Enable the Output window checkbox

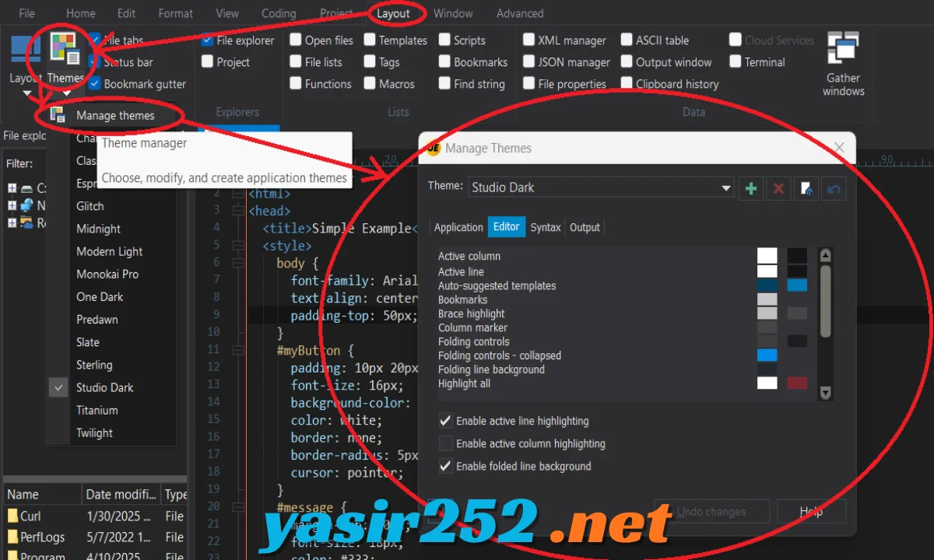pyautogui.click(x=627, y=61)
